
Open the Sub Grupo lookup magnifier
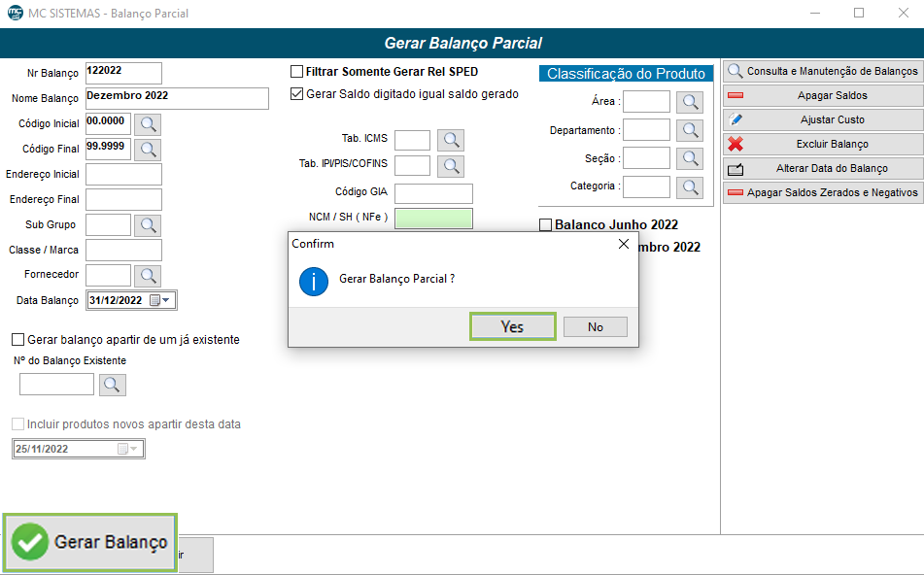point(147,225)
